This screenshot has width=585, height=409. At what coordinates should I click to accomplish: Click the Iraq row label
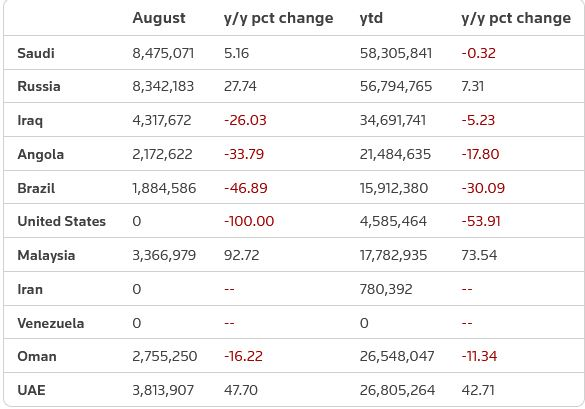coord(30,121)
